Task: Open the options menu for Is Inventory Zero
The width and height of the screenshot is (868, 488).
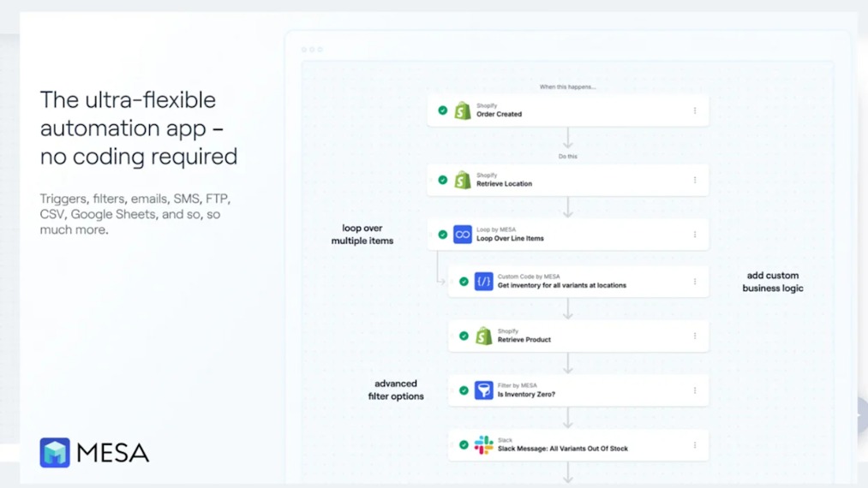Action: (x=695, y=390)
